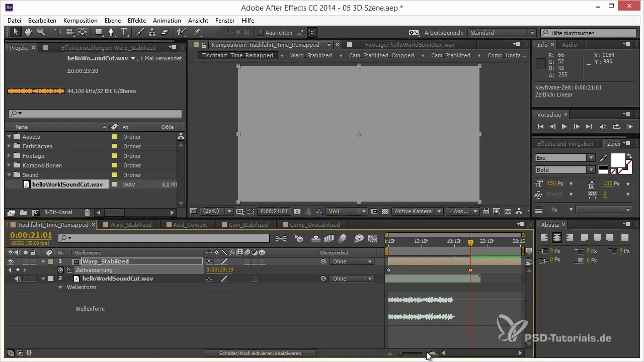
Task: Select the Horizontal Type tool
Action: (x=124, y=32)
